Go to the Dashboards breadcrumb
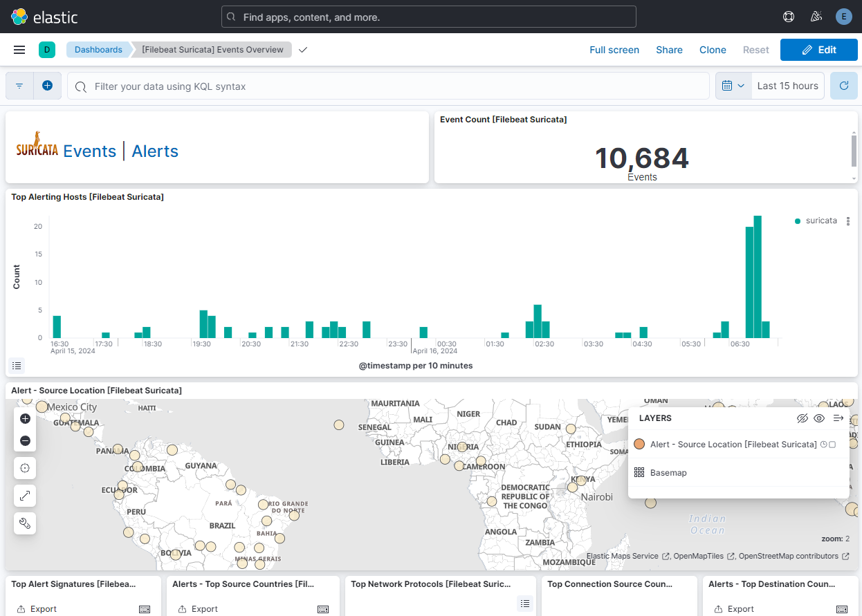Screen dimensions: 862x616 (x=98, y=50)
